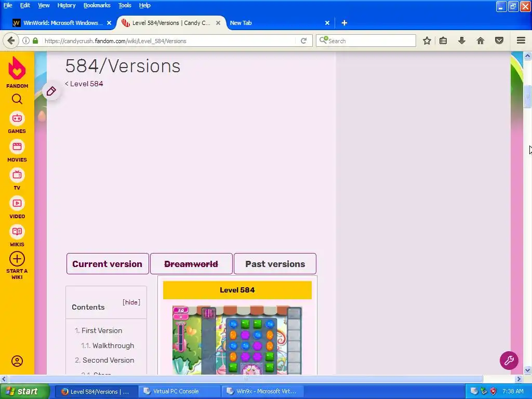Select the Past versions tab
Image resolution: width=532 pixels, height=399 pixels.
(275, 263)
